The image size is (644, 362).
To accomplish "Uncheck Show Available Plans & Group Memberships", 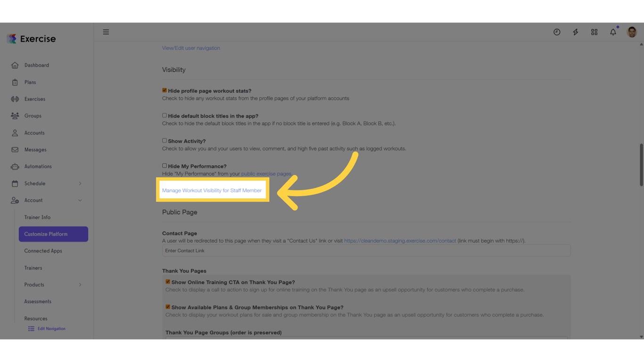I will click(168, 306).
